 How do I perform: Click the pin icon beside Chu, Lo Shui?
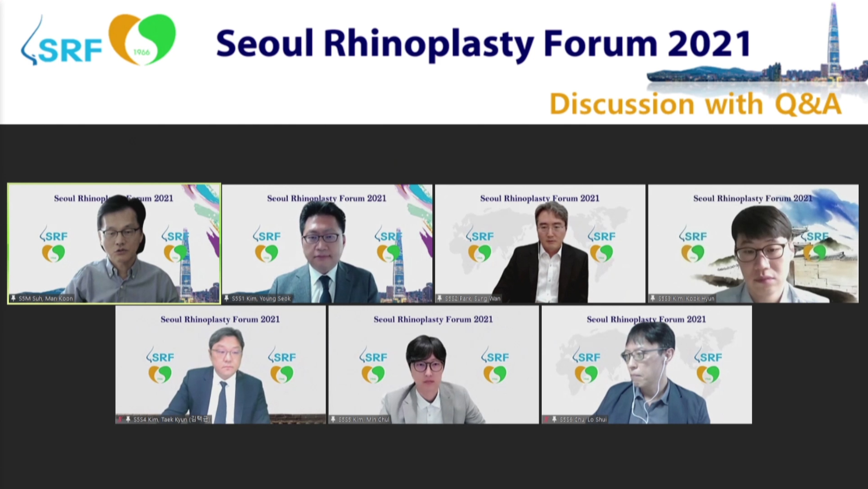coord(554,419)
